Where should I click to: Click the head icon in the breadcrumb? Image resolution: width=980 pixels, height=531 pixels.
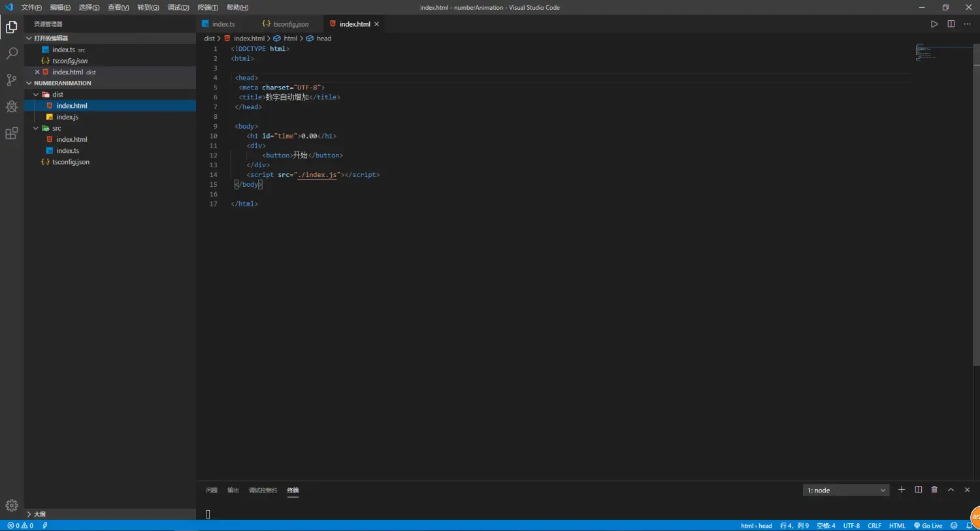pos(310,39)
